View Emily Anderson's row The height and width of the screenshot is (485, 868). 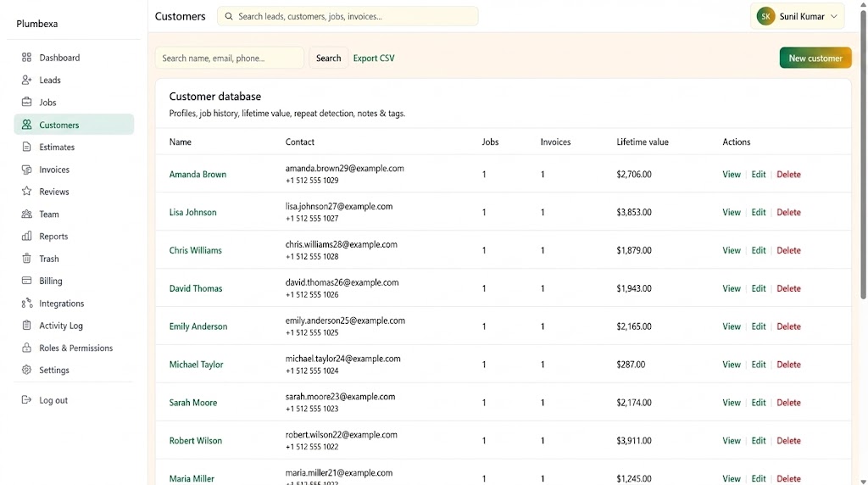point(732,326)
